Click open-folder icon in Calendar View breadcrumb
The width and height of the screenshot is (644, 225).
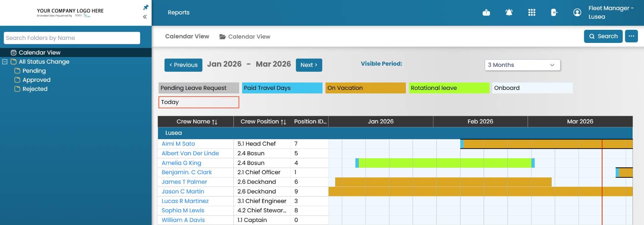coord(222,37)
